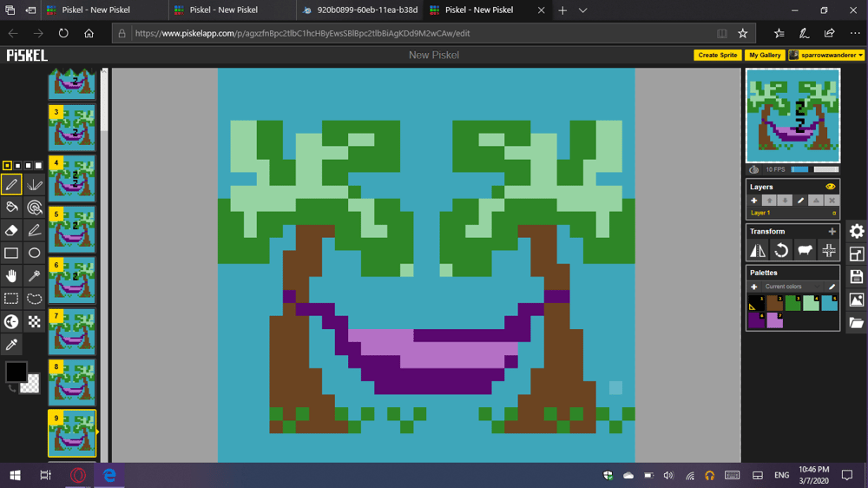Select the Pen tool
The height and width of the screenshot is (488, 868).
point(11,184)
